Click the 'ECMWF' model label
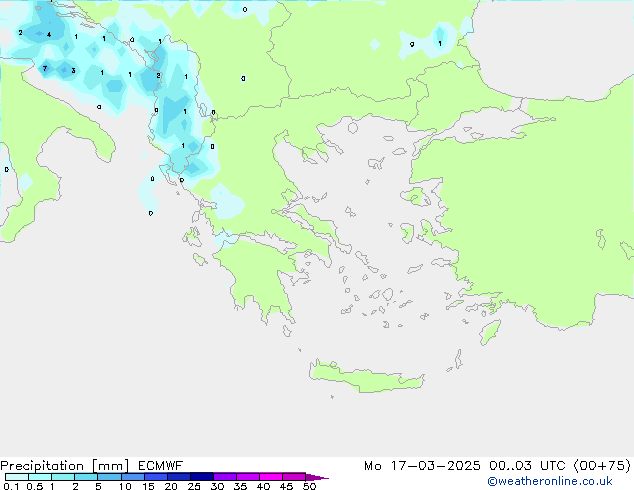634x490 pixels. click(161, 466)
